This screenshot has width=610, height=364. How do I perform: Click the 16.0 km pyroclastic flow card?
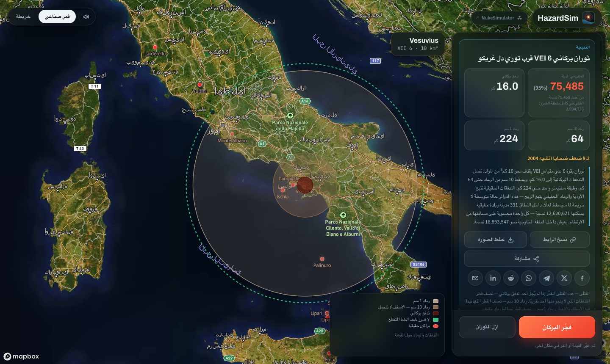(494, 93)
